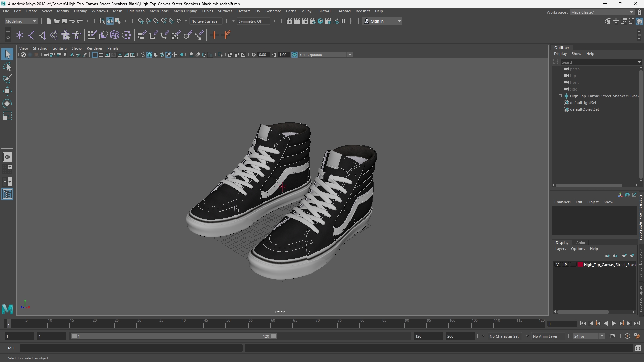The width and height of the screenshot is (644, 362).
Task: Open the Mesh Tools menu
Action: tap(159, 11)
